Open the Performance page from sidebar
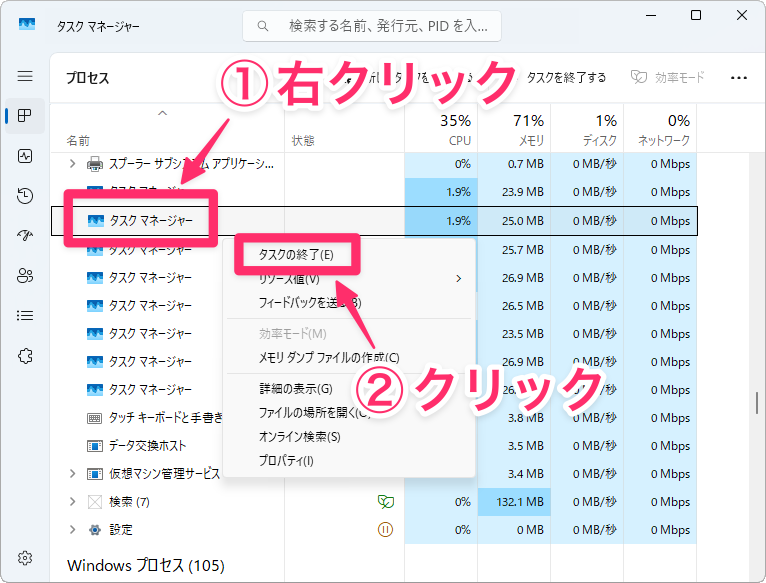This screenshot has height=583, width=766. tap(25, 156)
